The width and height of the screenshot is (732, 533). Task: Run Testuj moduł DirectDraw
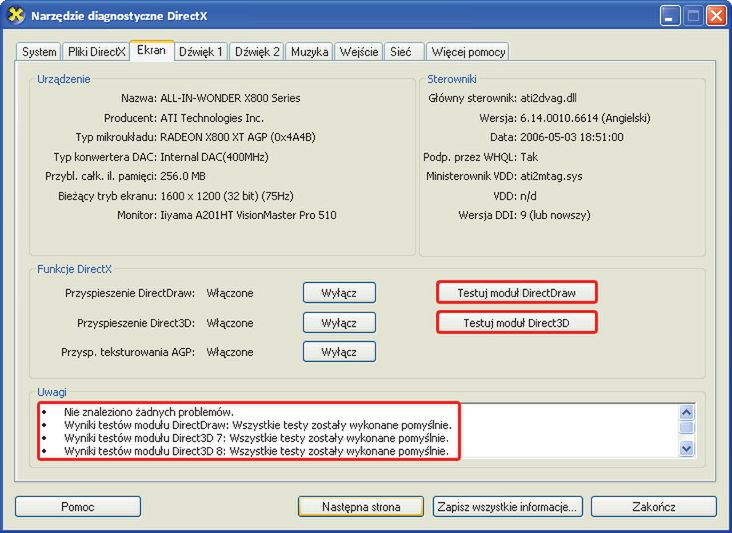point(516,293)
